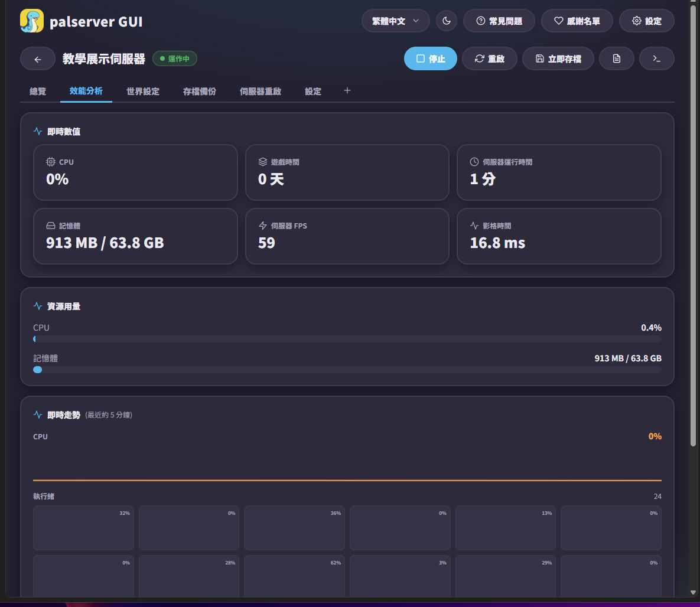Open the console terminal icon button
Image resolution: width=700 pixels, height=607 pixels.
pos(657,59)
